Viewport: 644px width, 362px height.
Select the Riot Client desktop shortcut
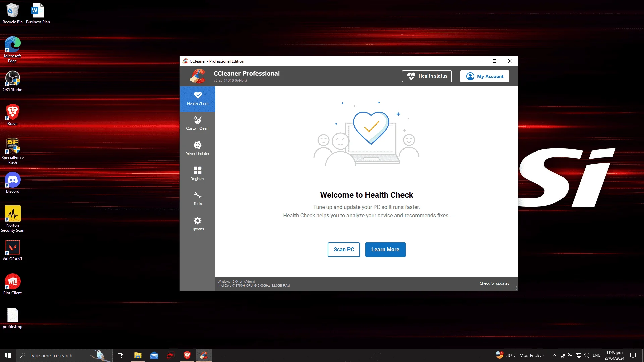(x=13, y=285)
